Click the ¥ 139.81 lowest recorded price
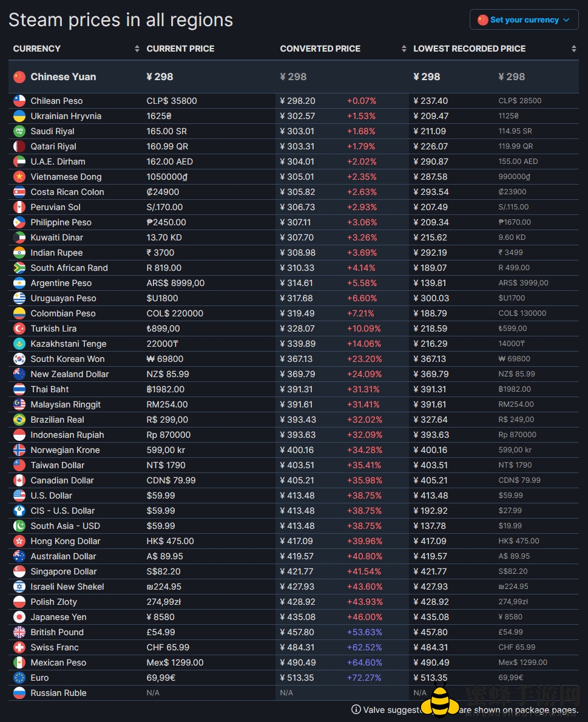 pyautogui.click(x=430, y=283)
